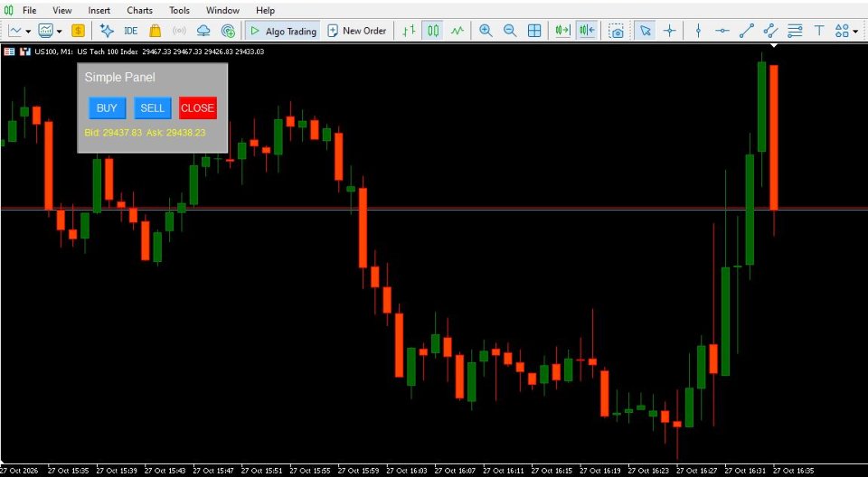Click the copy-trading radar plus icon

(228, 31)
